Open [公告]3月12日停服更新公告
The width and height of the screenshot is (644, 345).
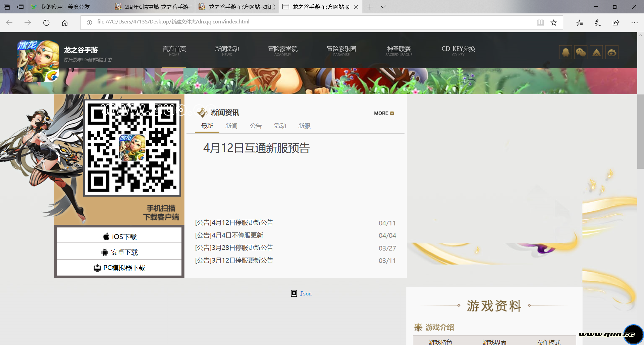234,260
